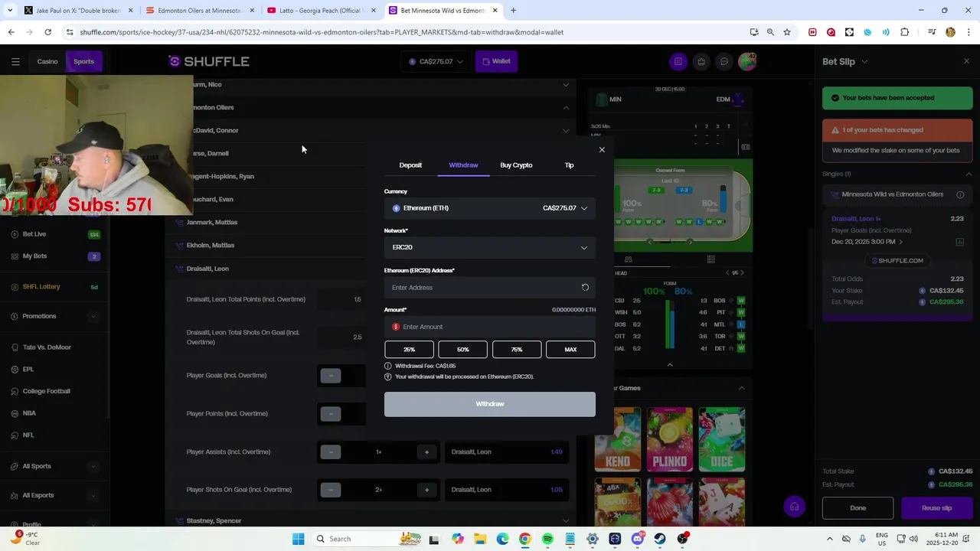Select 25% withdrawal amount

[x=409, y=350]
